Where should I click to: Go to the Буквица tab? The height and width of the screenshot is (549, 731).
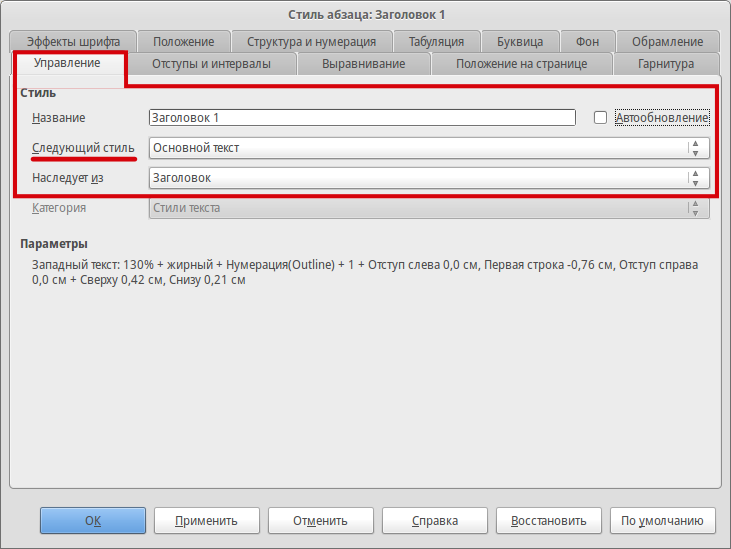[520, 41]
